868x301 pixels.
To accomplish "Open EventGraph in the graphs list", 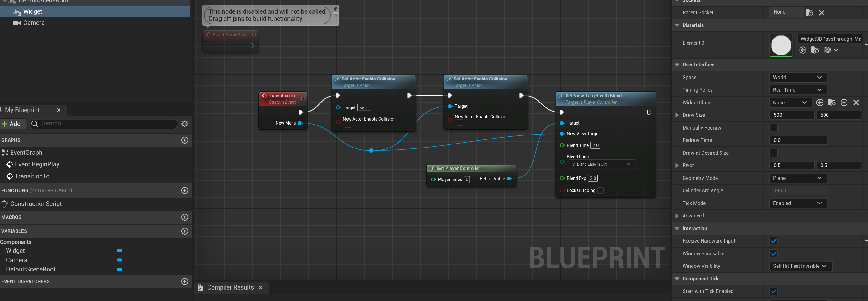I will click(x=26, y=153).
